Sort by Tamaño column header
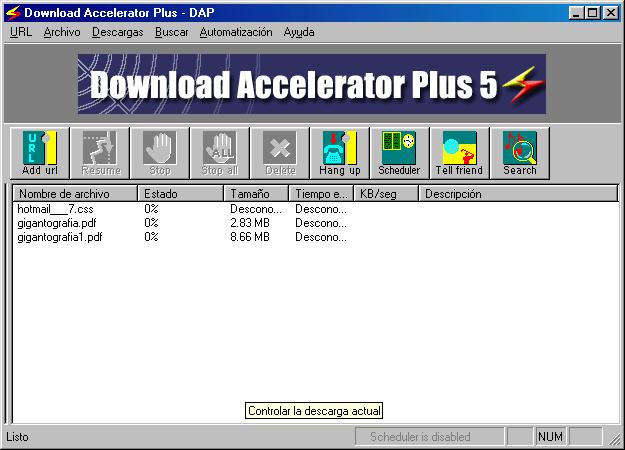Viewport: 625px width, 450px height. point(256,194)
